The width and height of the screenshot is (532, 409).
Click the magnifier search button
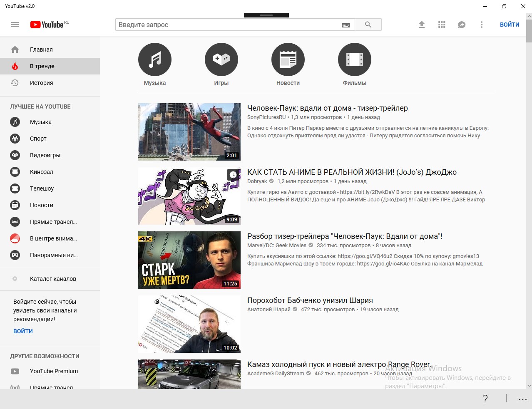[368, 25]
